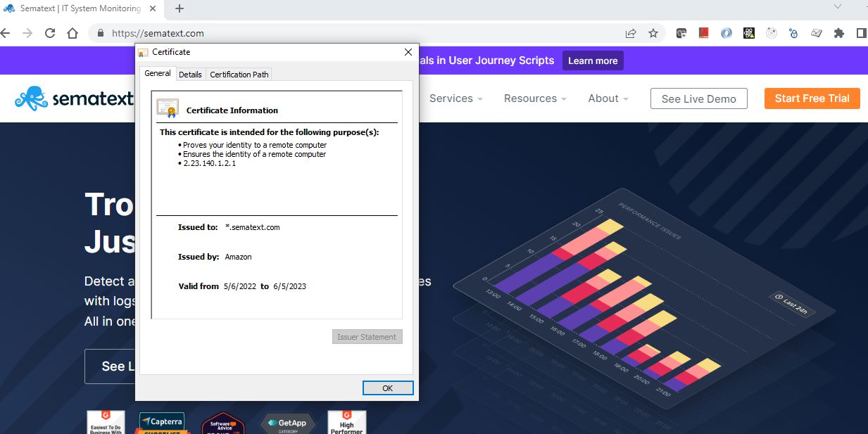Viewport: 868px width, 434px height.
Task: Click the *.sematext.com issued-to value
Action: [253, 227]
